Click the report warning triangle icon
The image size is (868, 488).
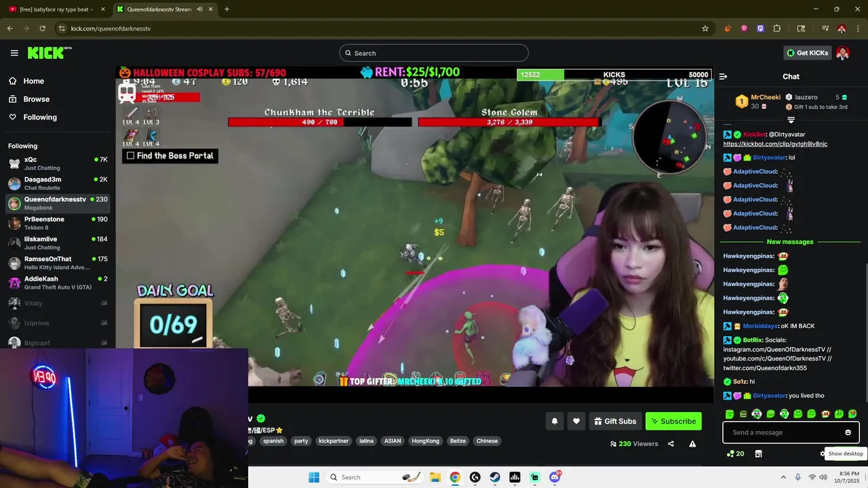[692, 444]
